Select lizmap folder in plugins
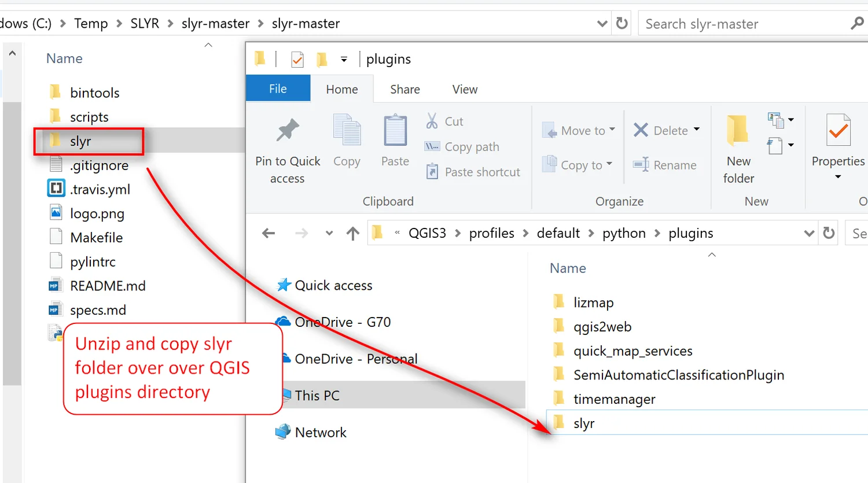This screenshot has width=868, height=483. point(583,303)
